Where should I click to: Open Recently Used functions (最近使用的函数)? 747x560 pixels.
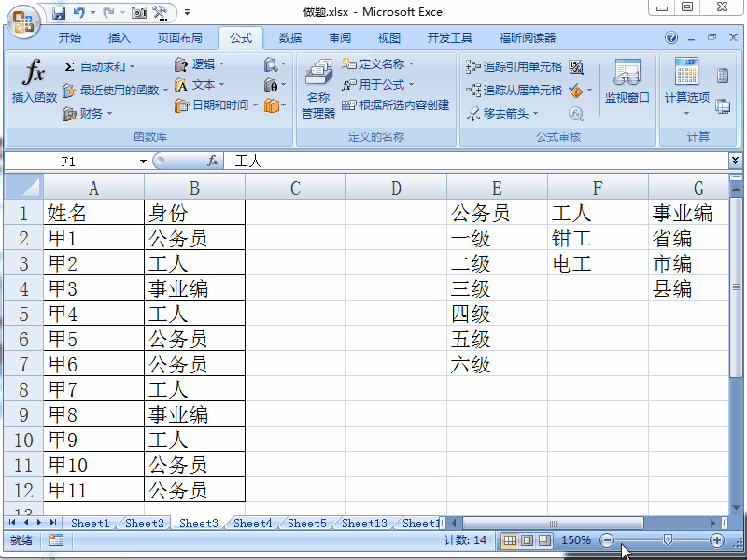click(114, 90)
